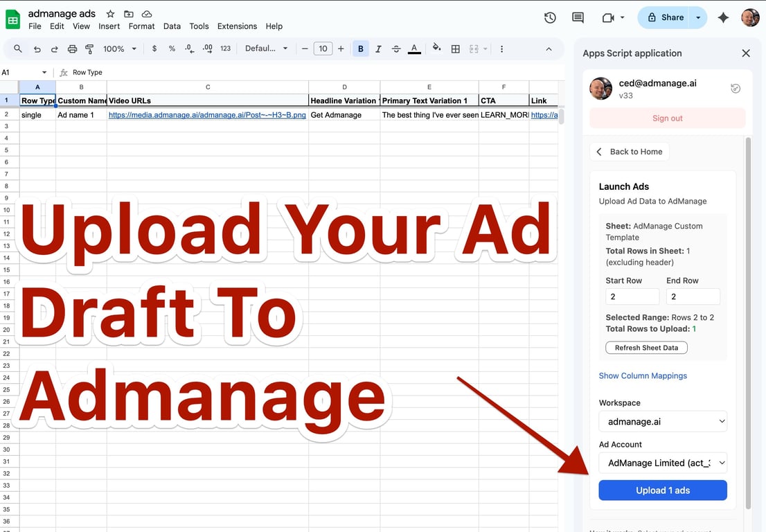
Task: Toggle italic formatting
Action: [378, 49]
